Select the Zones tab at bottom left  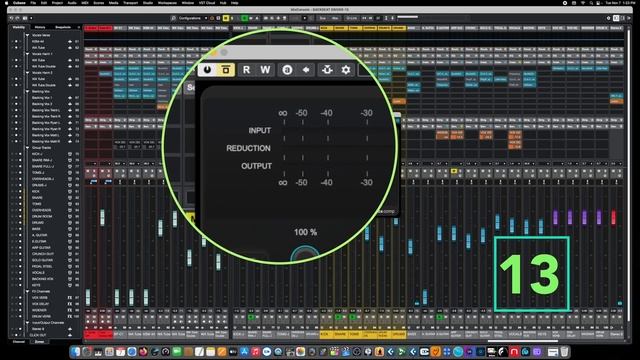pyautogui.click(x=39, y=342)
